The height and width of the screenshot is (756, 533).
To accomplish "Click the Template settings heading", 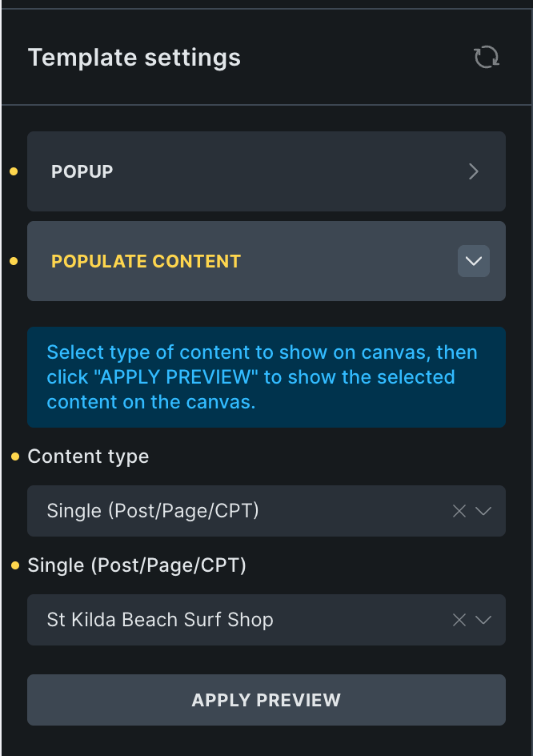I will (x=134, y=58).
